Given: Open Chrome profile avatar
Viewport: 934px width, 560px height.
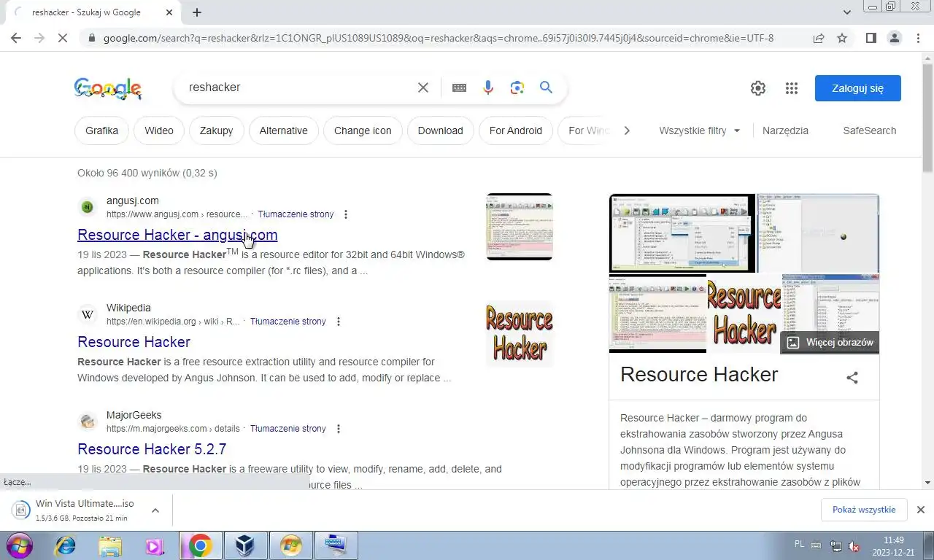Looking at the screenshot, I should click(894, 38).
